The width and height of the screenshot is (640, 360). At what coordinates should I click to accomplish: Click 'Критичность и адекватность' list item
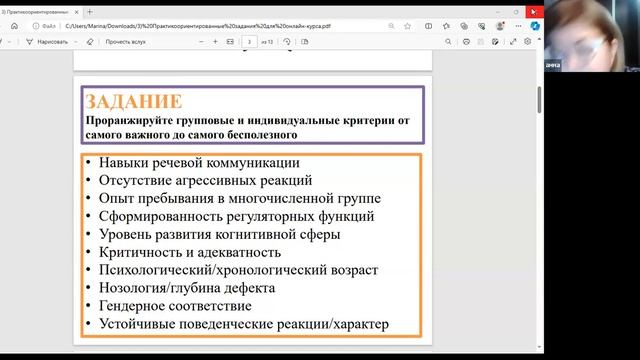pyautogui.click(x=190, y=252)
